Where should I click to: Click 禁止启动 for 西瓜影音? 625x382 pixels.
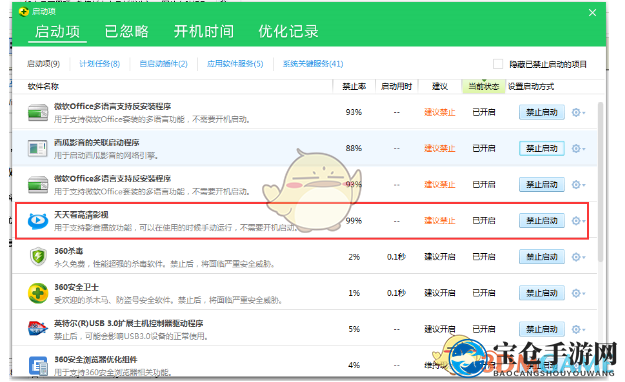click(x=542, y=148)
